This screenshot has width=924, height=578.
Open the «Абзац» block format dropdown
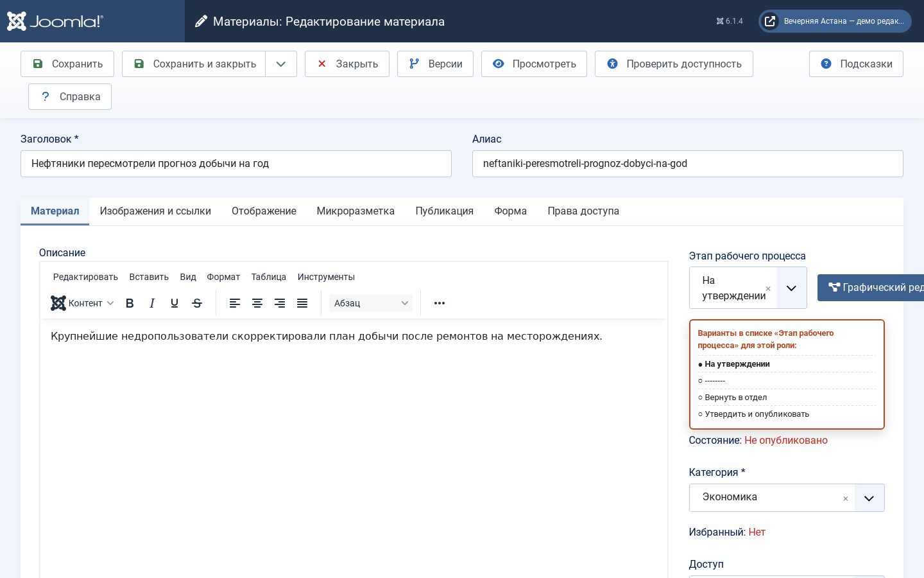click(x=371, y=303)
